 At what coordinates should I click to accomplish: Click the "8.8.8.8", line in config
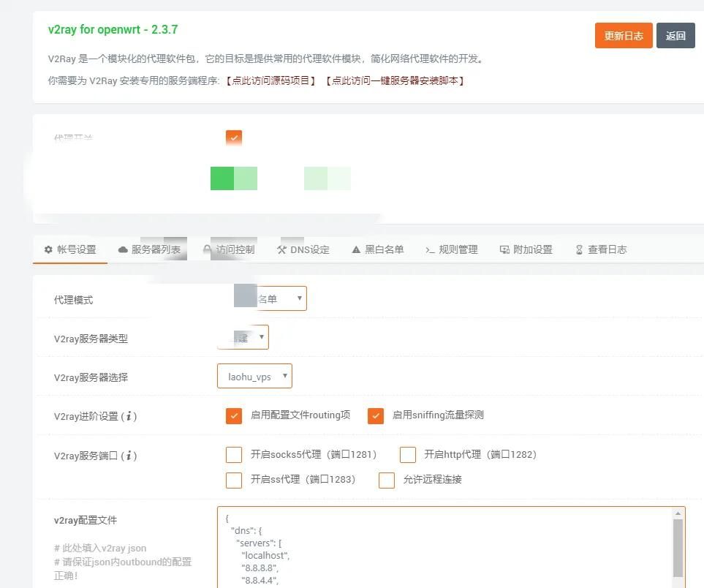coord(260,568)
